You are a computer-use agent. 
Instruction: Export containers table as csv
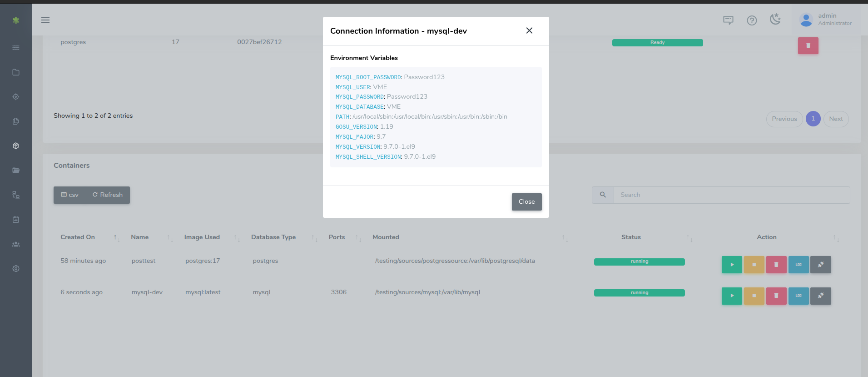click(x=70, y=195)
